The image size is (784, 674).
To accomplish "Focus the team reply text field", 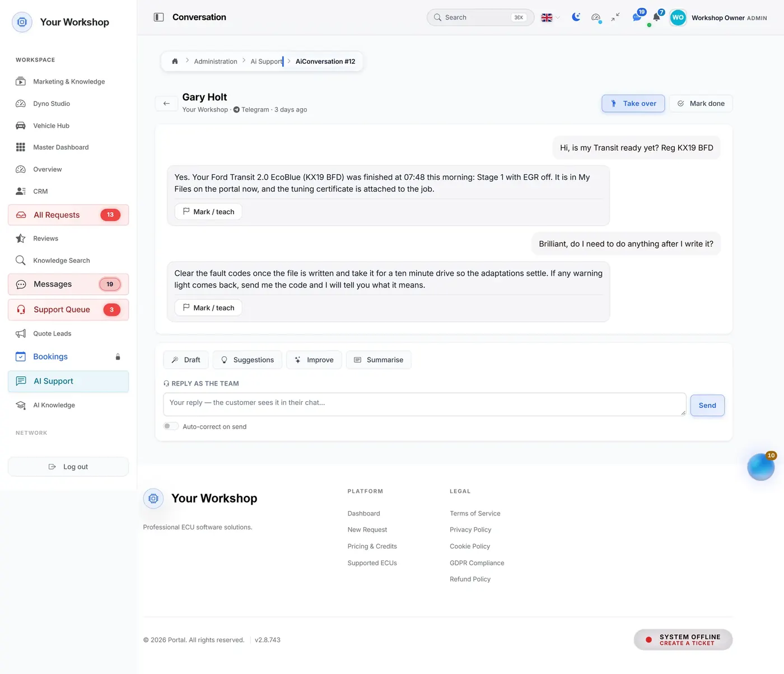I will [424, 404].
